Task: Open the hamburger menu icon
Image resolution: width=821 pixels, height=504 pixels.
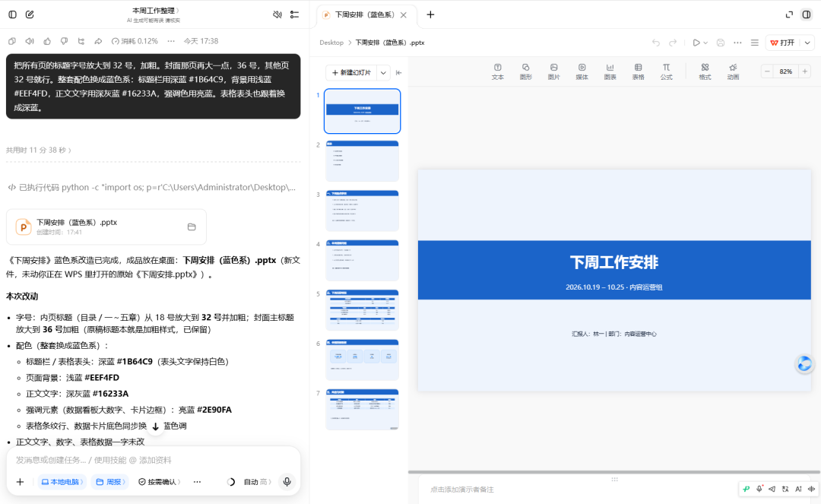Action: click(x=755, y=43)
